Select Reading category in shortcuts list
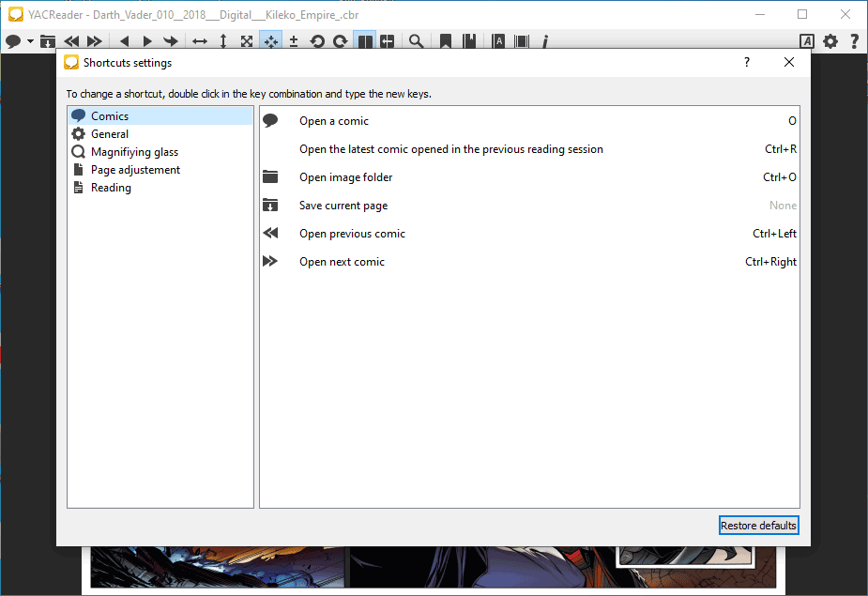The image size is (868, 596). click(160, 187)
